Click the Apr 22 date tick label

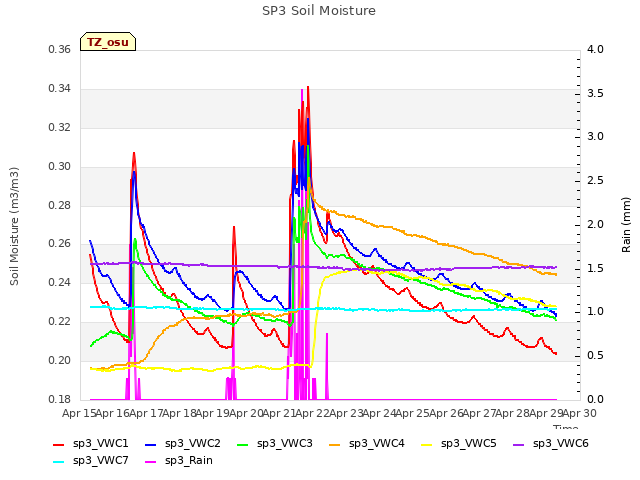[313, 414]
